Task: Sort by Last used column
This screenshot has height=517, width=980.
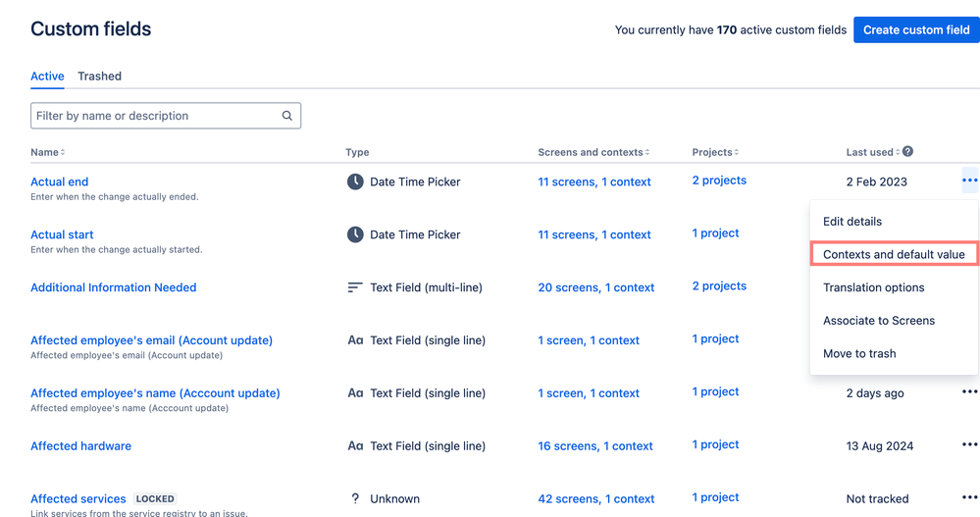Action: click(x=873, y=152)
